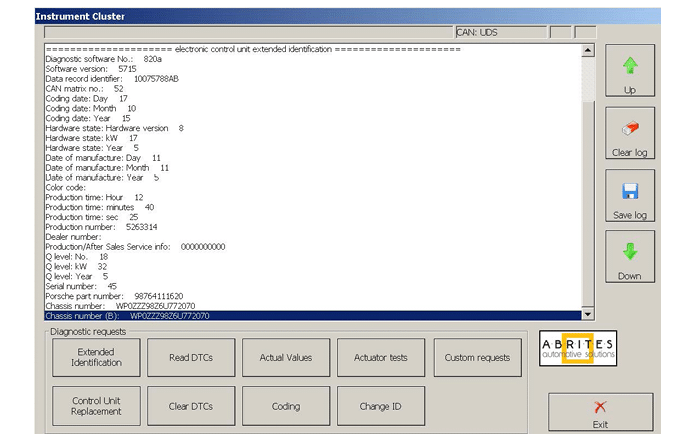Click the Clear log eraser icon
Screen dimensions: 697x441
(x=630, y=129)
